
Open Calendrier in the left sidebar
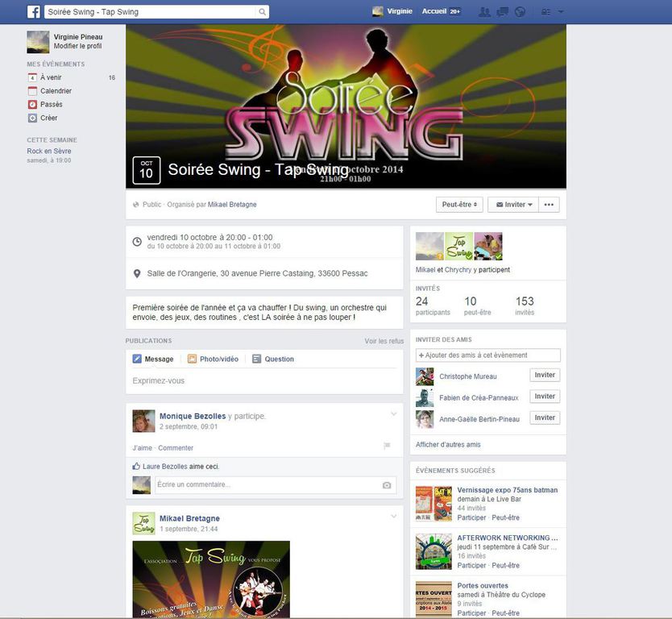(56, 91)
